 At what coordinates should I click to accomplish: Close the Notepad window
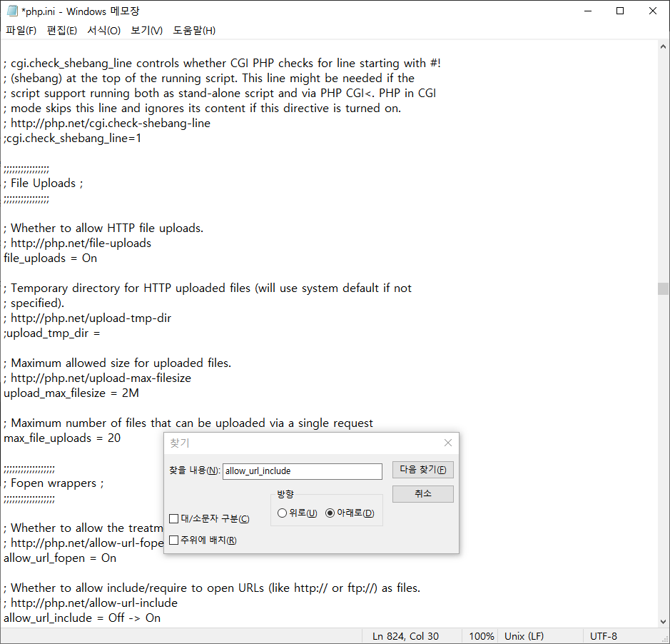[652, 11]
